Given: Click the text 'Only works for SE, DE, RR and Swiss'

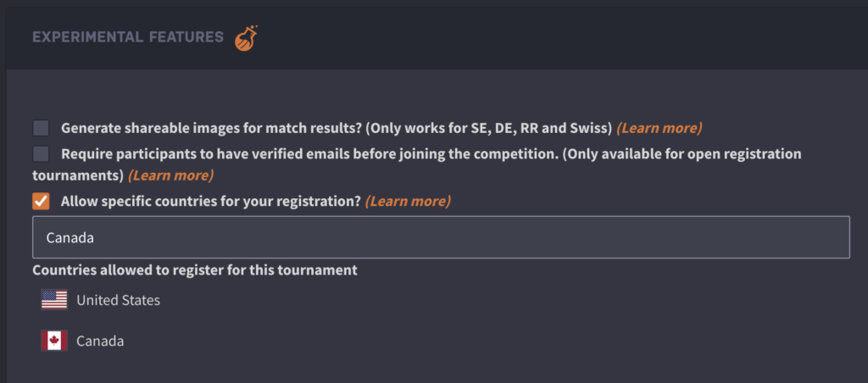Looking at the screenshot, I should [489, 129].
